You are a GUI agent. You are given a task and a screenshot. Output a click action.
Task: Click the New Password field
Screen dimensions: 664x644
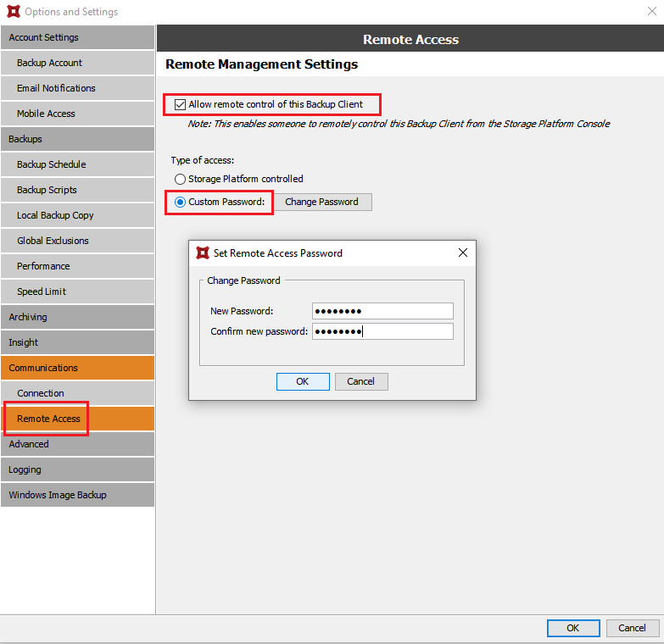(382, 311)
